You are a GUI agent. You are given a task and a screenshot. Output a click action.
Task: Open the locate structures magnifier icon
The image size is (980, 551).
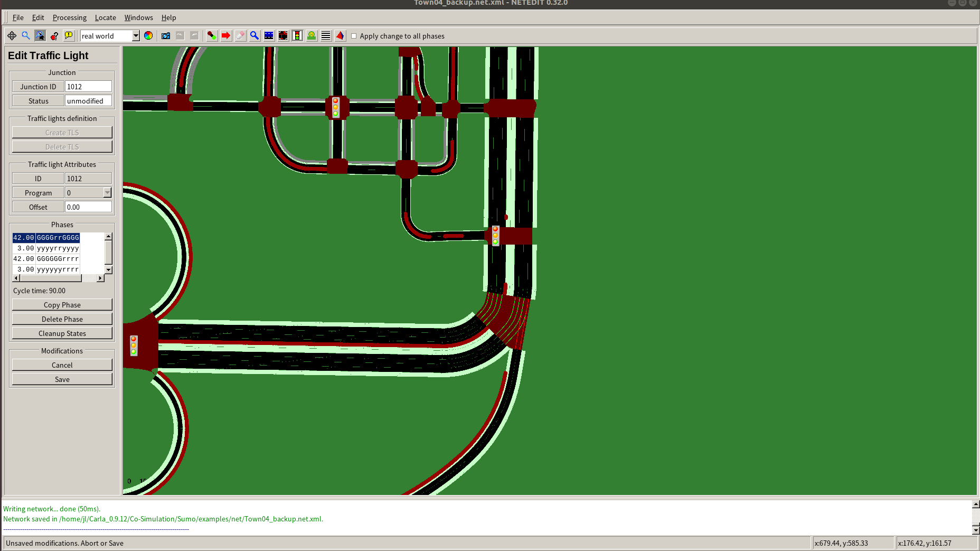click(26, 36)
